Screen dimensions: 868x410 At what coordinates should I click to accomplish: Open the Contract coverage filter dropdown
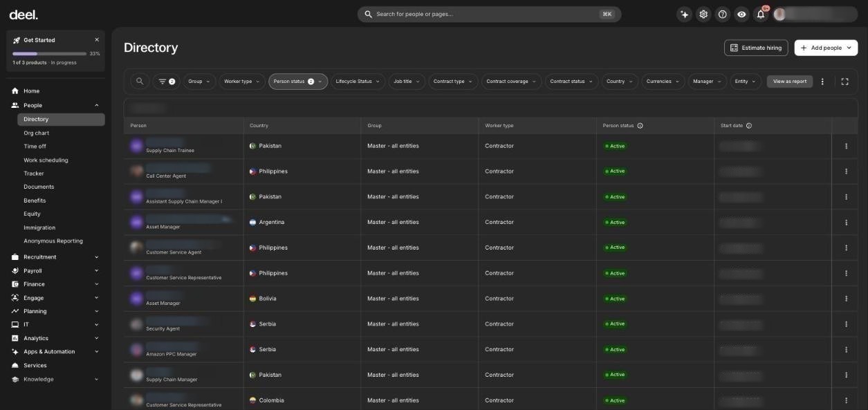pyautogui.click(x=512, y=82)
